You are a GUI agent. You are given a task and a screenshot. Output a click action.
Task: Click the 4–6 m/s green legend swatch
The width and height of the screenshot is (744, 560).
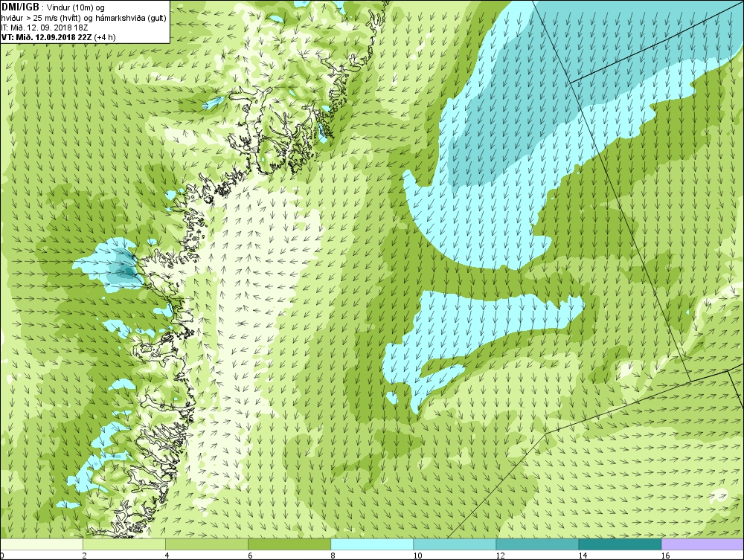point(206,544)
